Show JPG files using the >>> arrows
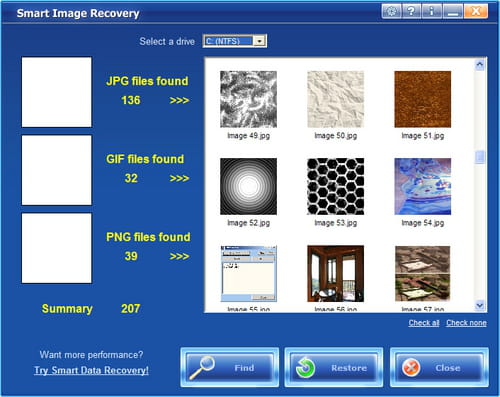This screenshot has width=500, height=397. [179, 100]
